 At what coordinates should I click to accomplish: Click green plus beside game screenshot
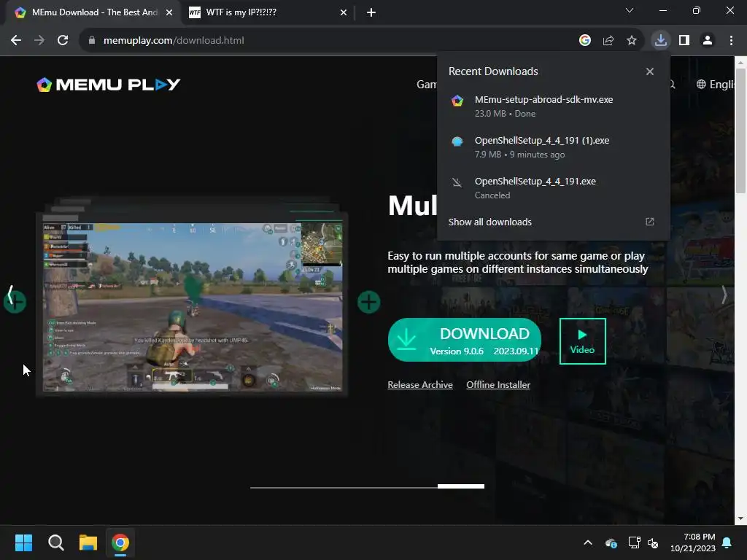click(368, 302)
